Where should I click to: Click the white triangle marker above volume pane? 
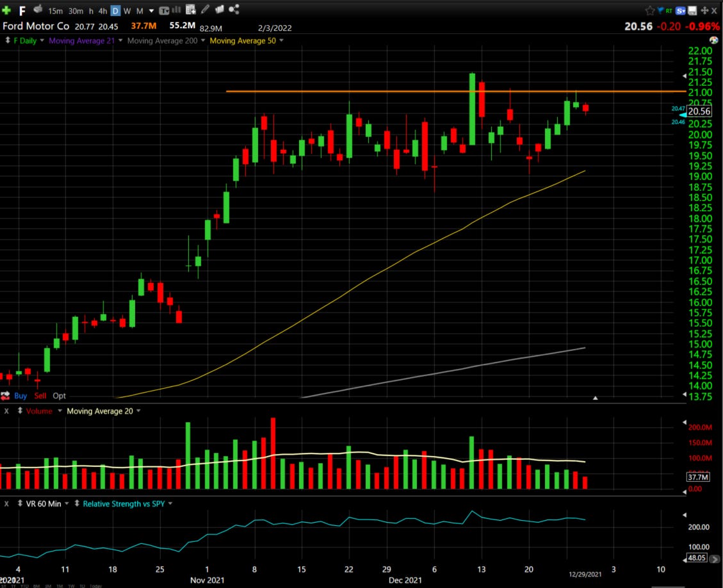click(596, 398)
